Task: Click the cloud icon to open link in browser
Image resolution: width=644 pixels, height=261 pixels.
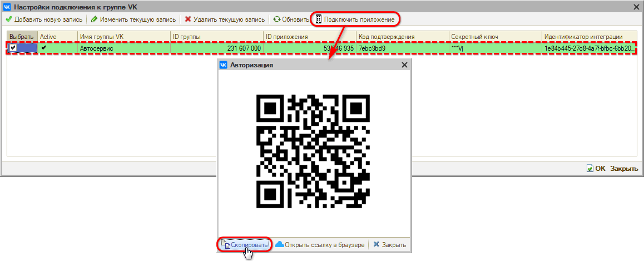Action: (x=280, y=245)
